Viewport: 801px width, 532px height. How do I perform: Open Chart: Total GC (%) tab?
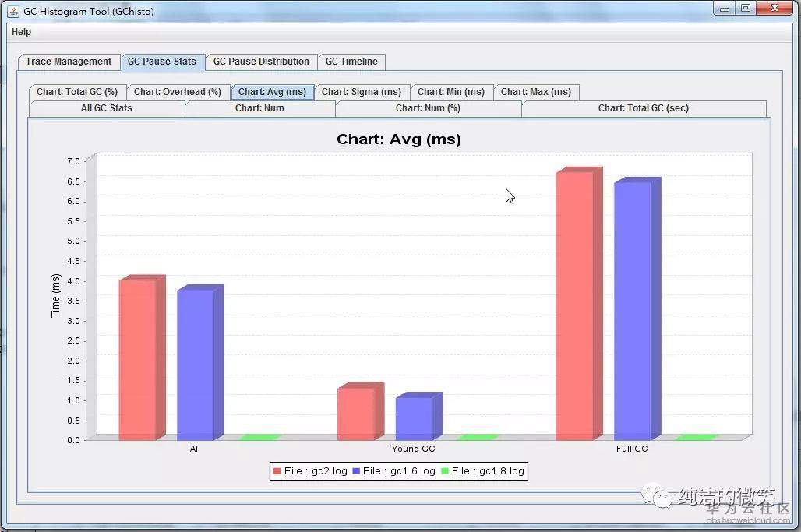(77, 92)
